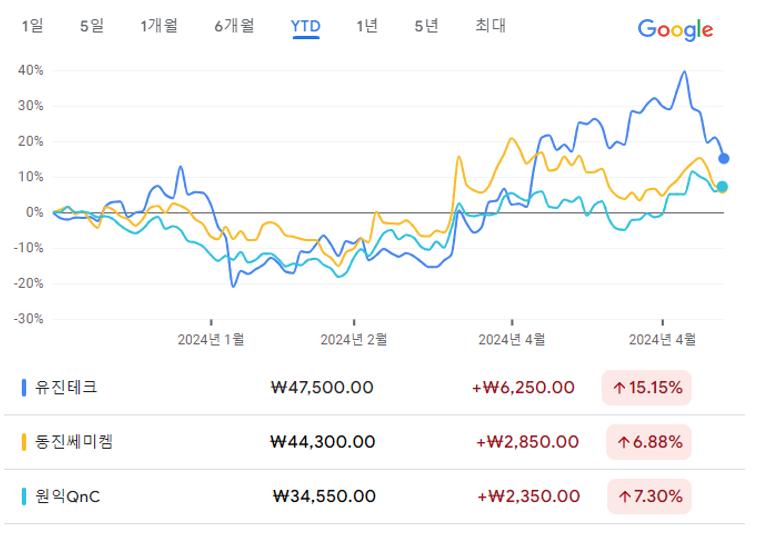This screenshot has height=534, width=760.
Task: Select the YTD tab
Action: (x=305, y=26)
